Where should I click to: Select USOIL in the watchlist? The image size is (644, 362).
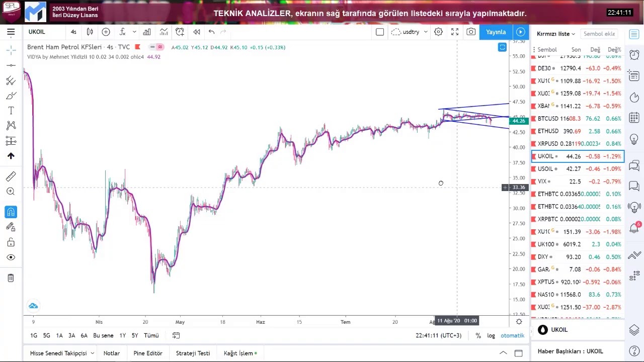pyautogui.click(x=578, y=169)
